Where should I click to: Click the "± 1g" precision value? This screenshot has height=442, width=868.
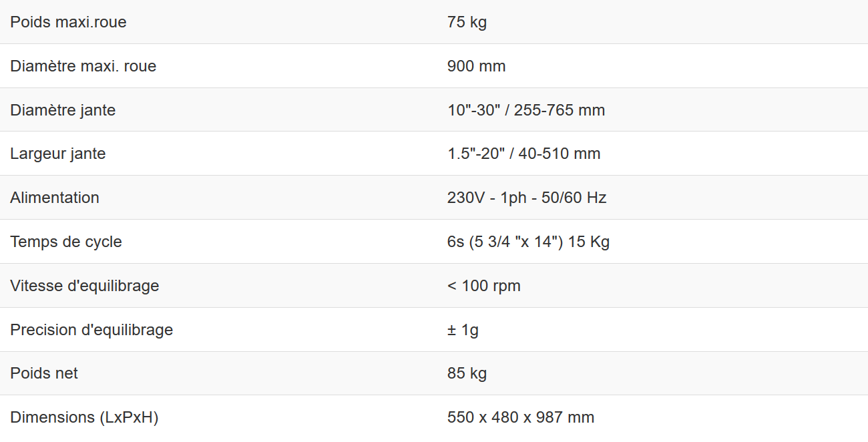point(463,330)
